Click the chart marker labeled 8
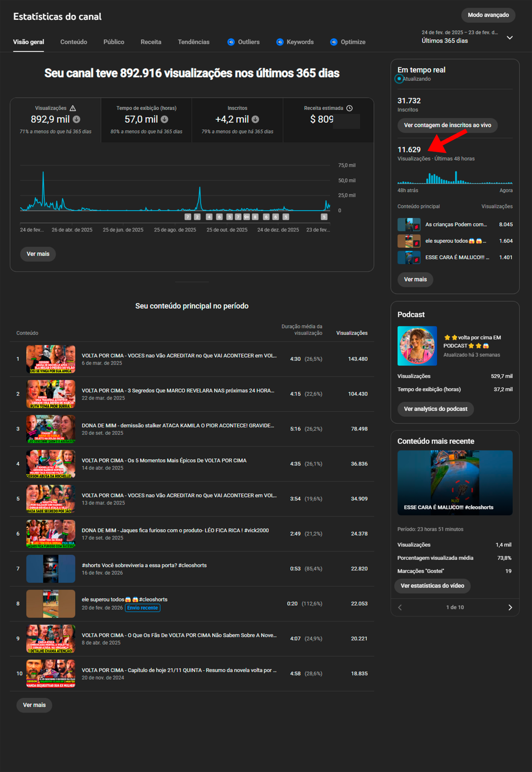Image resolution: width=532 pixels, height=772 pixels. pos(255,217)
